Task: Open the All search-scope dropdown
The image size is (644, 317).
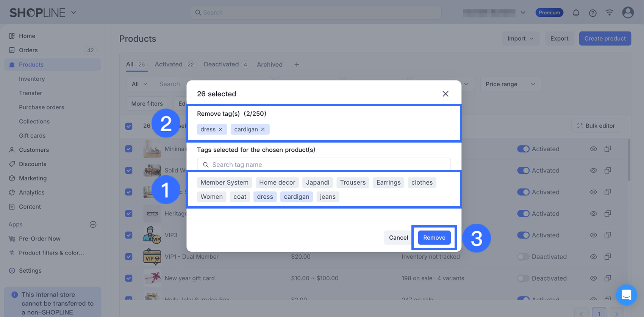Action: pos(140,84)
